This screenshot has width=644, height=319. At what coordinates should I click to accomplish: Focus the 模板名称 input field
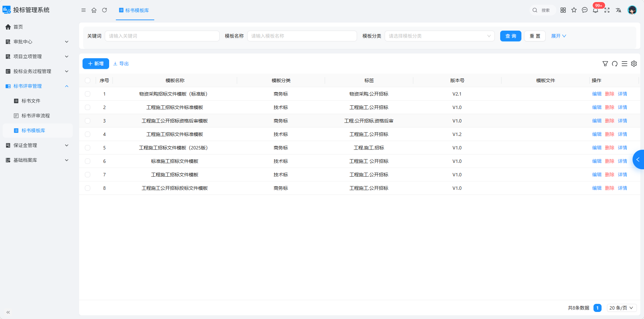click(302, 36)
